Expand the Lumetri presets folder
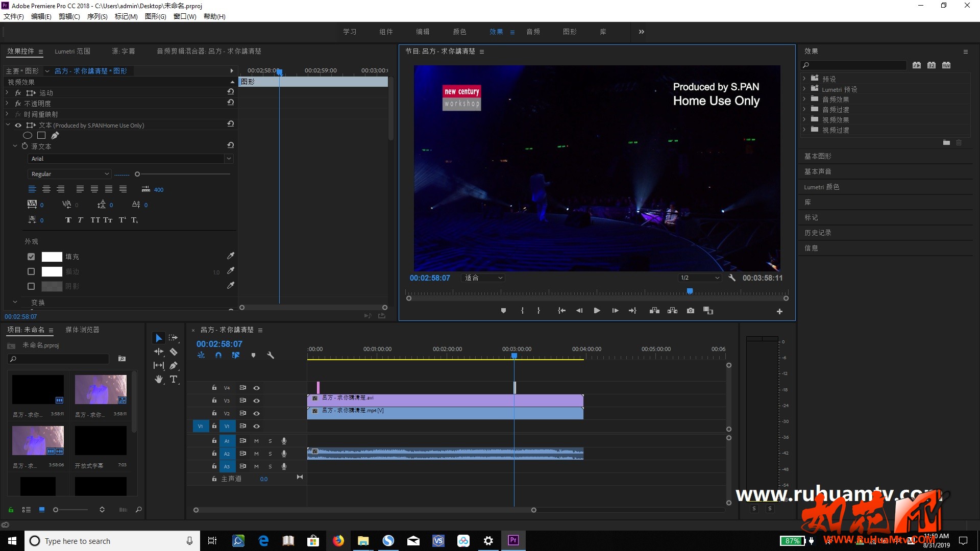This screenshot has width=980, height=551. (x=804, y=89)
